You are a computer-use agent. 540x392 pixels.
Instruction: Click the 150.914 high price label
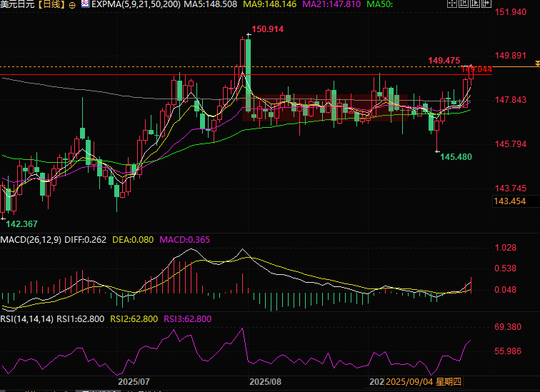point(268,29)
